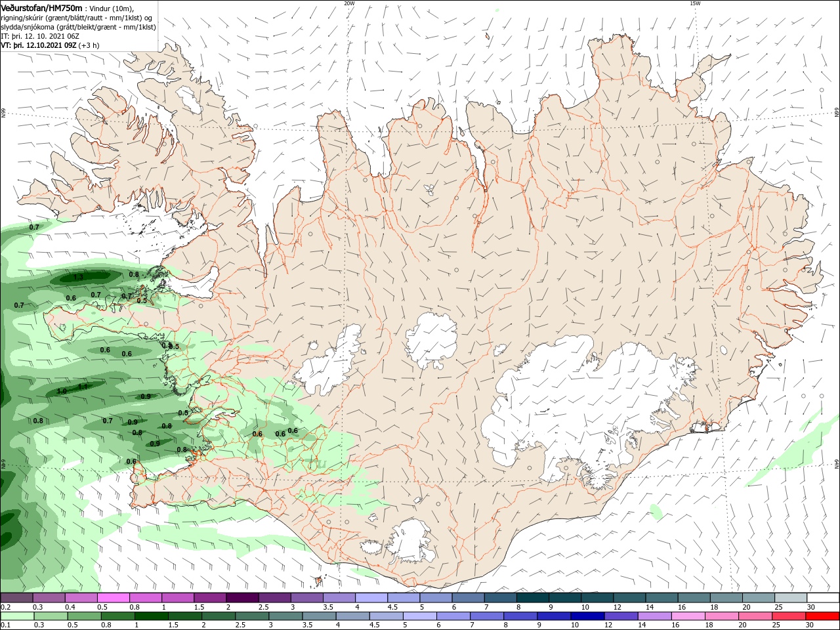Image resolution: width=840 pixels, height=630 pixels.
Task: Click the 'rigning/skúrir' legend description line
Action: [77, 18]
